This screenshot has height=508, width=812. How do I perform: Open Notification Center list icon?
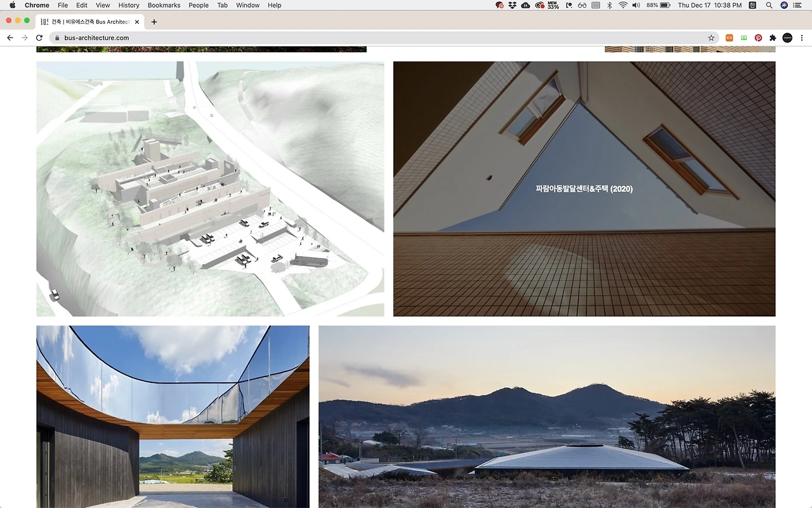click(x=798, y=5)
